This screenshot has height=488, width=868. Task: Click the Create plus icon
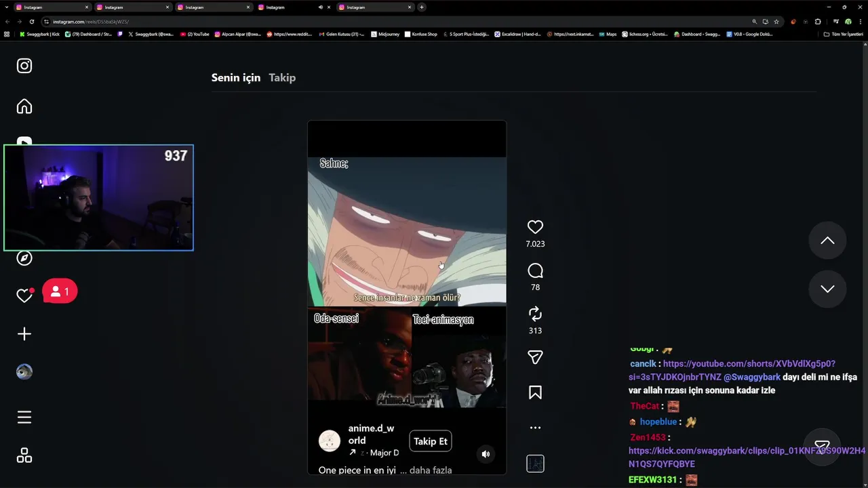(24, 333)
